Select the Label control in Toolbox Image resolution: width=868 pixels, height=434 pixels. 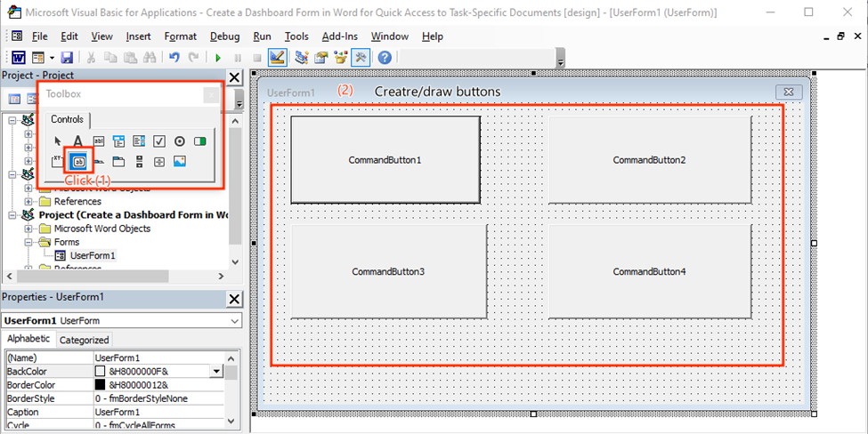78,141
